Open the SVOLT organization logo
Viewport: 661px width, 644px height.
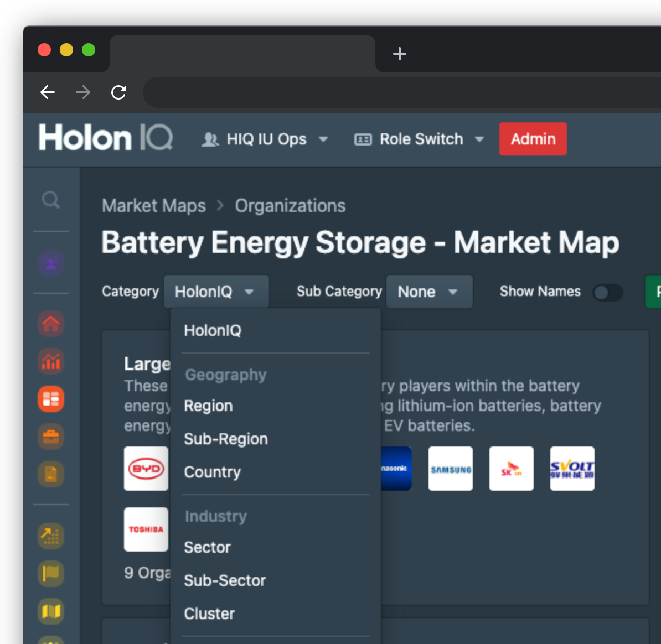click(572, 469)
